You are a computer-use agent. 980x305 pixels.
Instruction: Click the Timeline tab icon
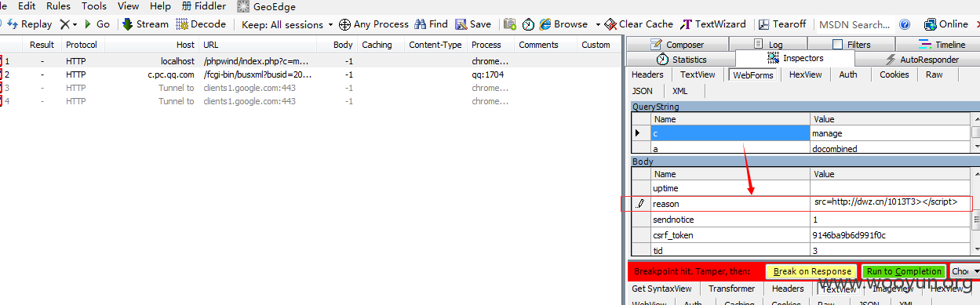point(926,45)
